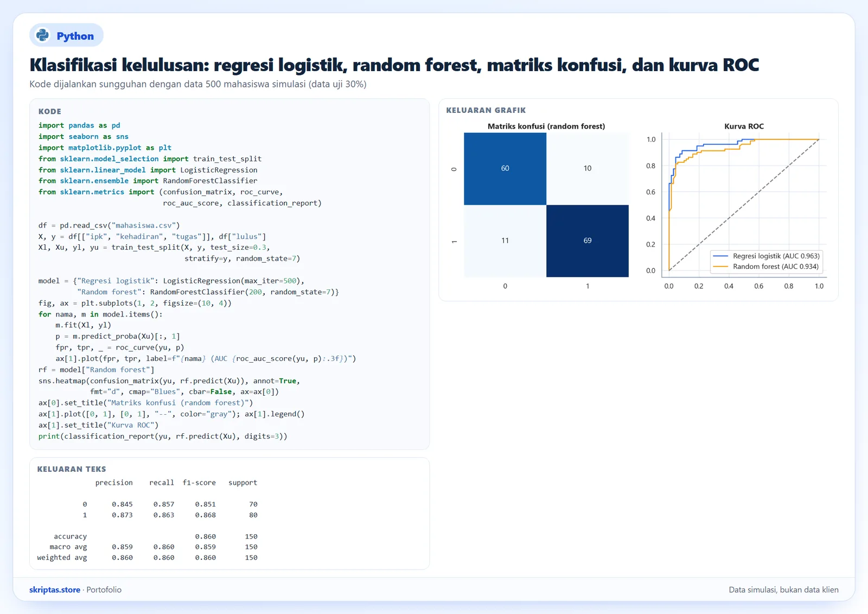Click the blue Regresi logistik legend line
868x614 pixels.
720,256
